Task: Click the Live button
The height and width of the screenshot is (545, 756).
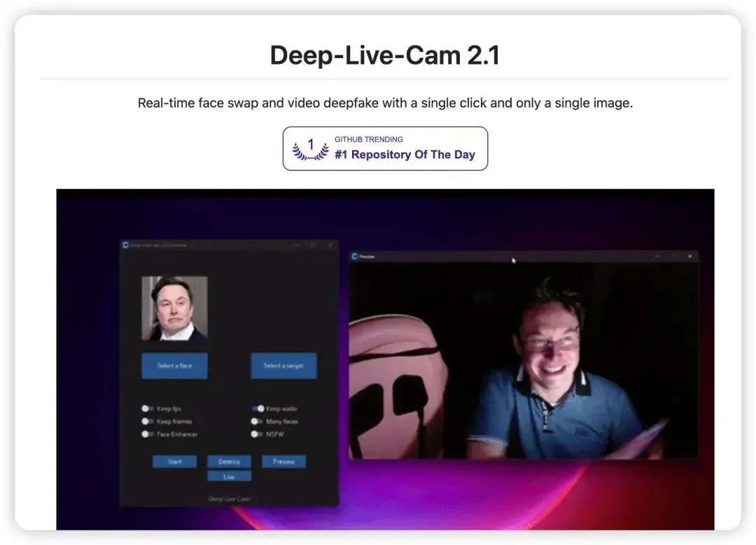Action: [229, 476]
